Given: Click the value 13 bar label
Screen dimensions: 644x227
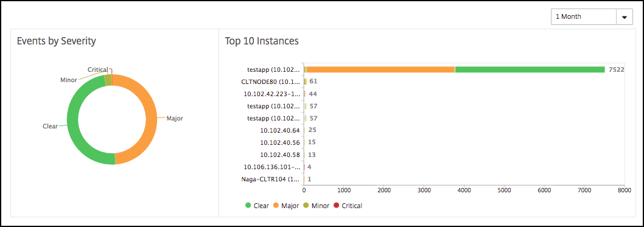Looking at the screenshot, I should (x=311, y=155).
